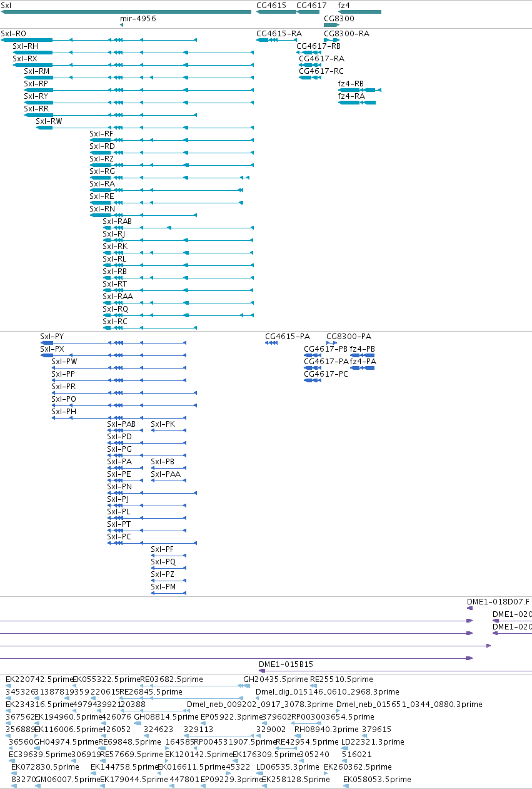Screen dimensions: 532x789
Task: Click the Sxl-PM protein label
Action: 163,587
